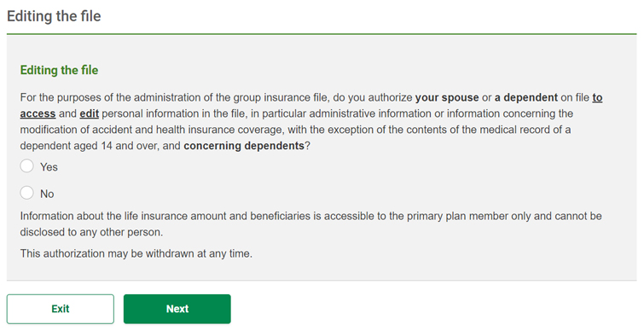Click the bold "concerning dependents" phrase
Image resolution: width=644 pixels, height=331 pixels.
244,146
